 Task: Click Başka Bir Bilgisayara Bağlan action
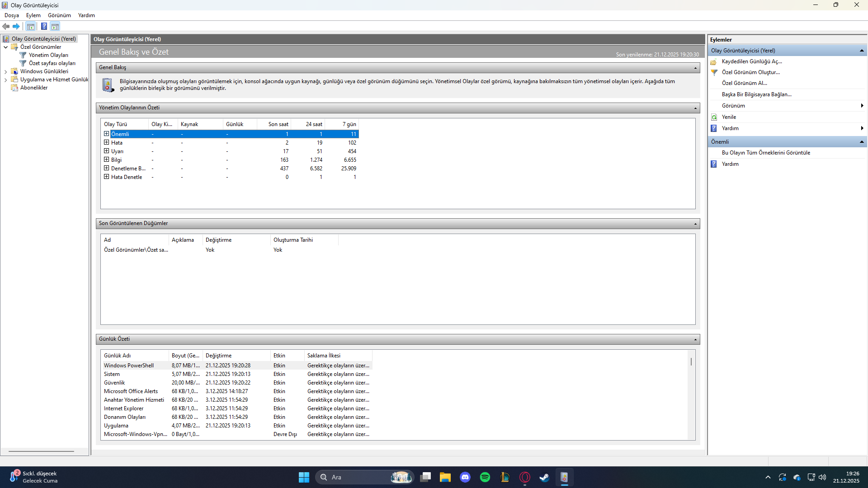(x=756, y=94)
